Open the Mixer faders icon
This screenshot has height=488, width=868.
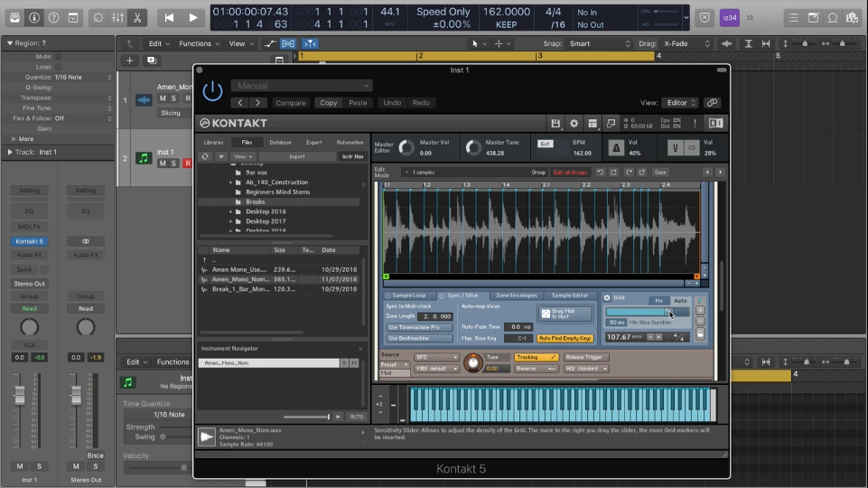118,18
